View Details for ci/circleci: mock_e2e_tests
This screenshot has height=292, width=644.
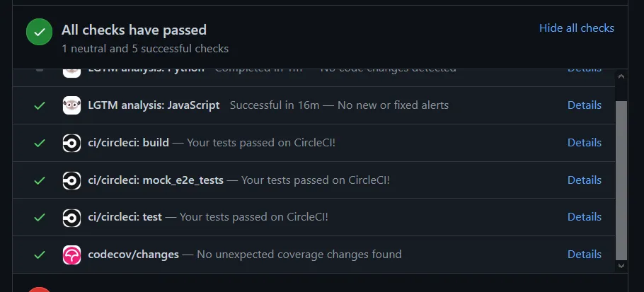pos(584,180)
